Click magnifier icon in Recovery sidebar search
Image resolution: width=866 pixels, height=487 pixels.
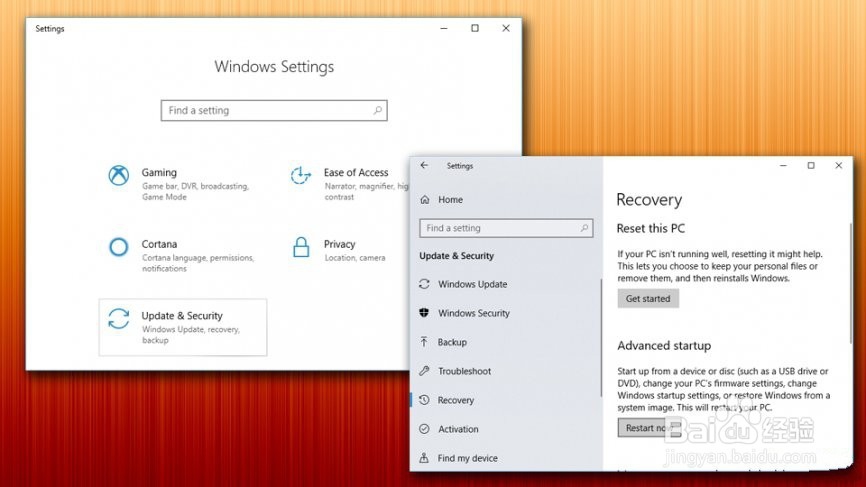[584, 227]
